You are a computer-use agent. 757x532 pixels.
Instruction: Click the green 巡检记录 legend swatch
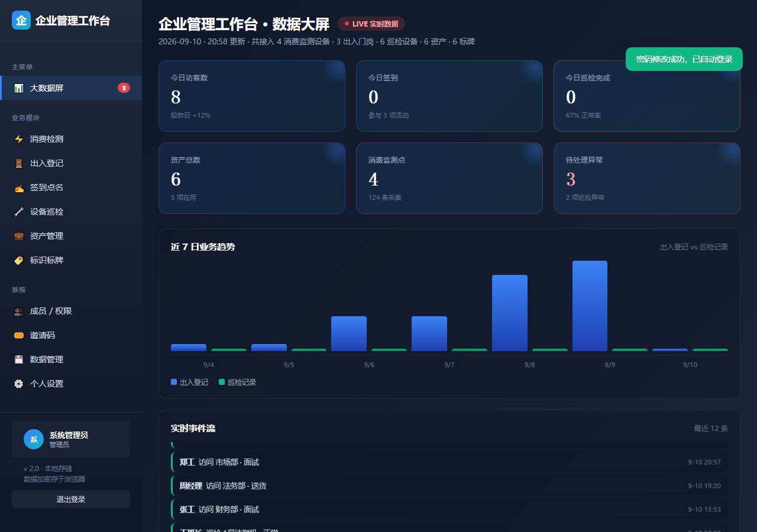(222, 382)
